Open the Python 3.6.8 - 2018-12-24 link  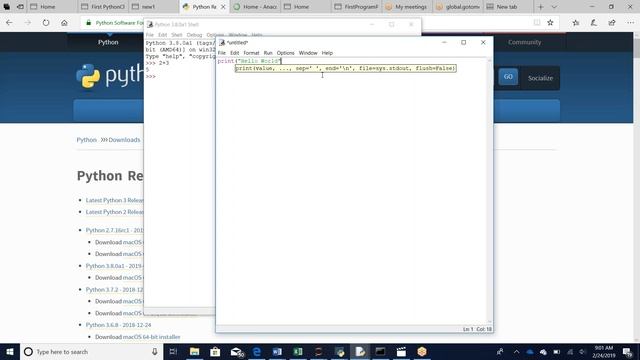[x=118, y=325]
